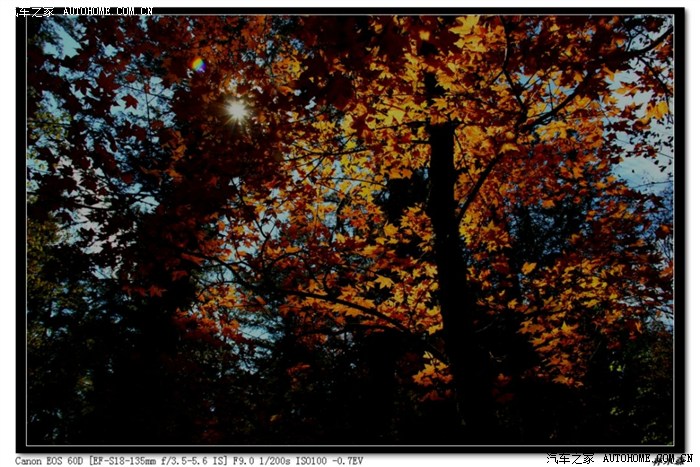Click the rainbow lens flare spot

point(197,64)
